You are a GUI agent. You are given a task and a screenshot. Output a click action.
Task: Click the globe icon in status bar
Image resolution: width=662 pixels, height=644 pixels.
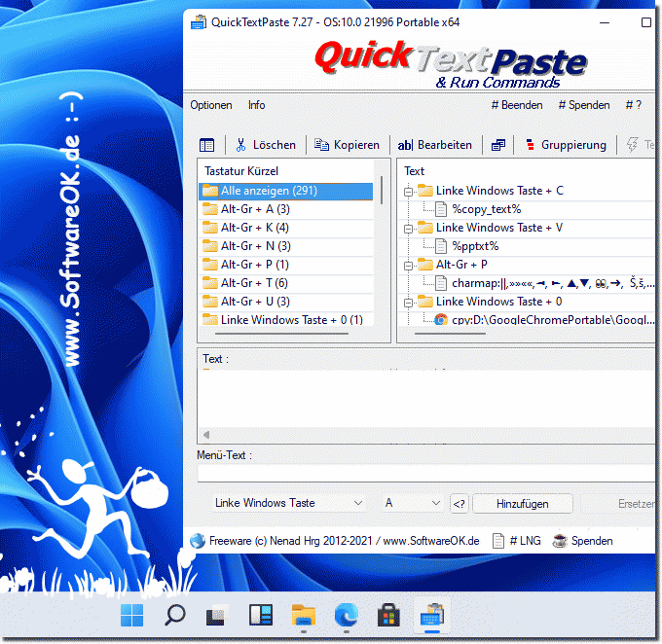(x=198, y=541)
